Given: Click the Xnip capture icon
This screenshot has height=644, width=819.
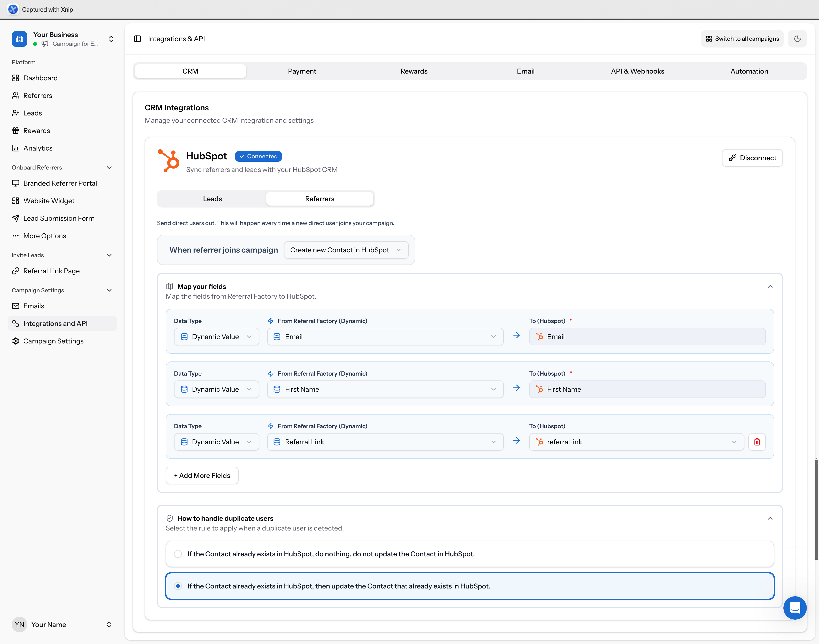Looking at the screenshot, I should pos(13,9).
